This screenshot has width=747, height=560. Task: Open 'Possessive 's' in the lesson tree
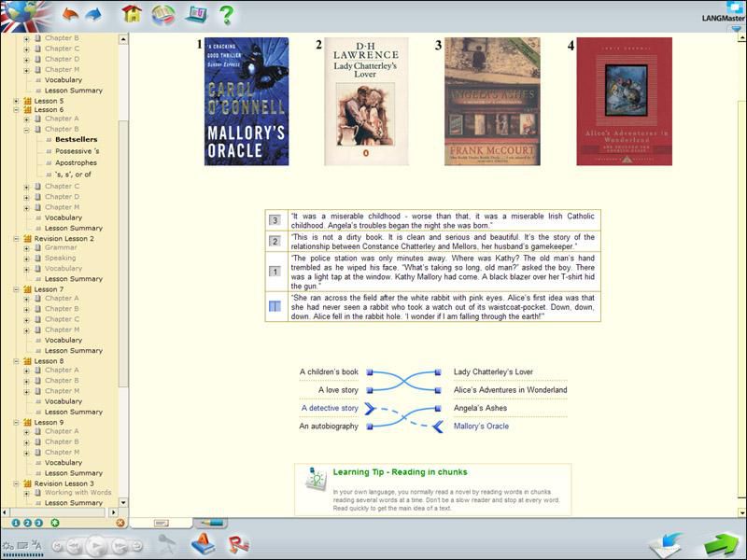[77, 150]
